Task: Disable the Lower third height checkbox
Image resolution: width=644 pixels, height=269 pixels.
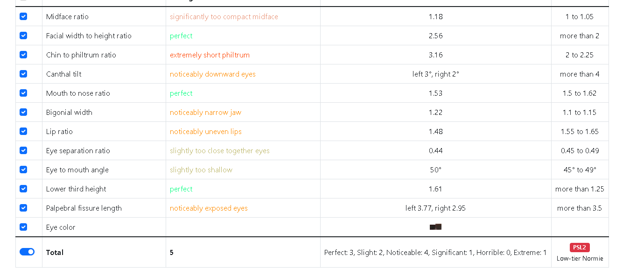Action: (x=23, y=189)
